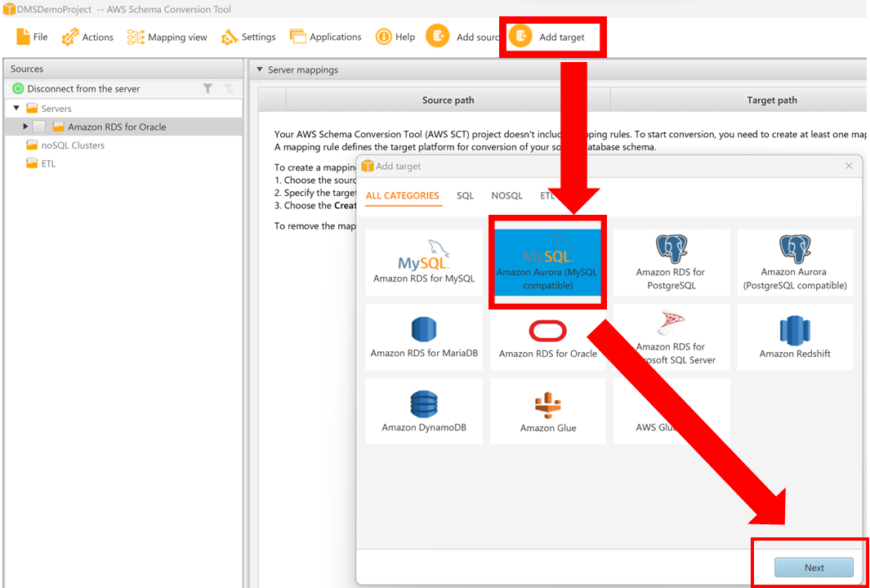Open the Help menu

pos(395,38)
